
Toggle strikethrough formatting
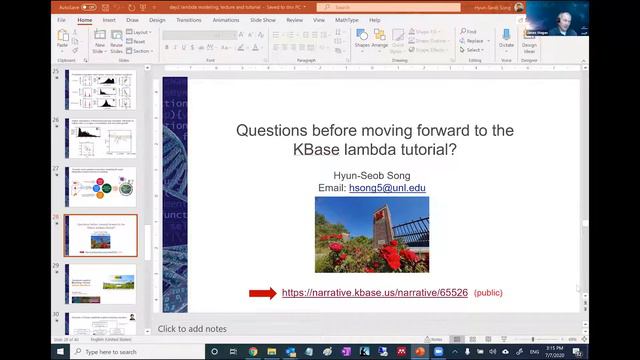pyautogui.click(x=201, y=48)
